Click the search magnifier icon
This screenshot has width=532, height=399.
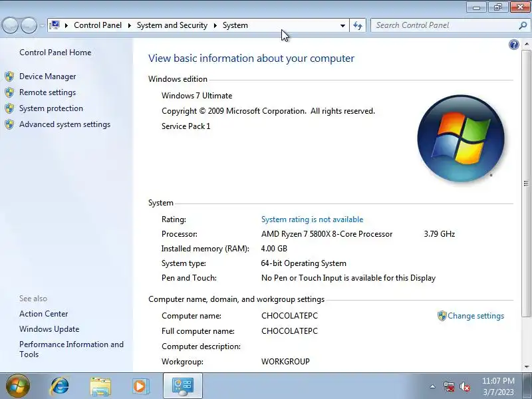coord(523,25)
